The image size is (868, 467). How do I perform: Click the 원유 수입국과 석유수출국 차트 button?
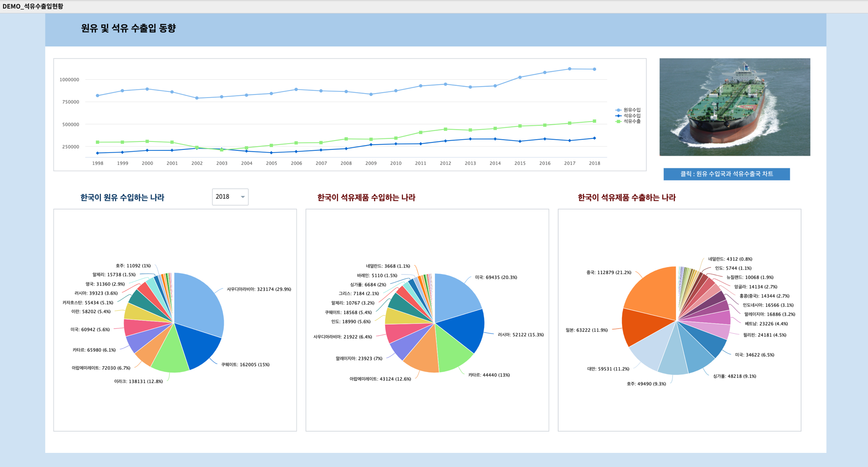[x=727, y=174]
